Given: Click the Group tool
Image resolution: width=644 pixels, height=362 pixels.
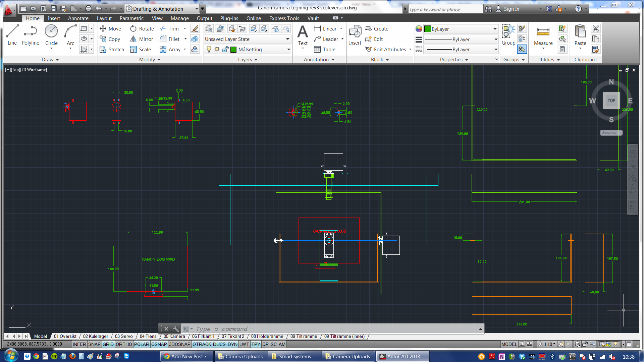Looking at the screenshot, I should pos(508,35).
